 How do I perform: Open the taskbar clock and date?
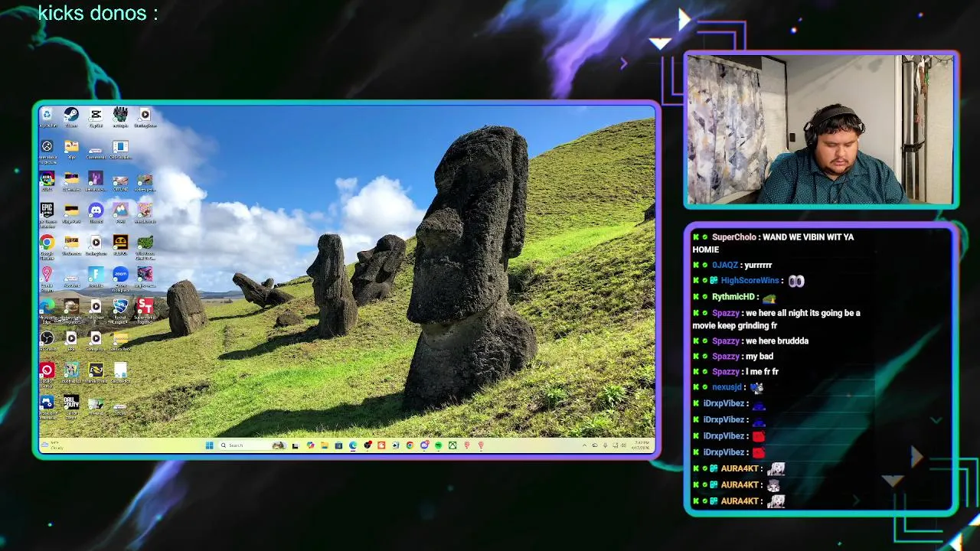(641, 445)
